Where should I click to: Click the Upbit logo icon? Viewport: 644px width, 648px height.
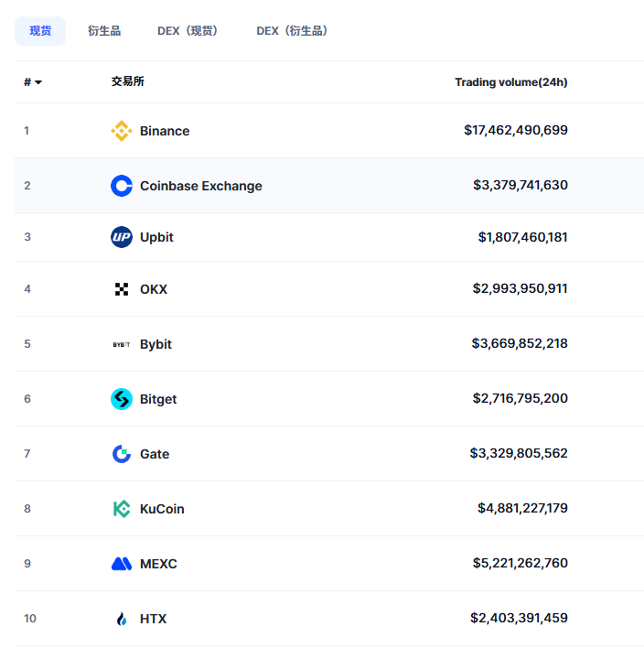tap(122, 237)
